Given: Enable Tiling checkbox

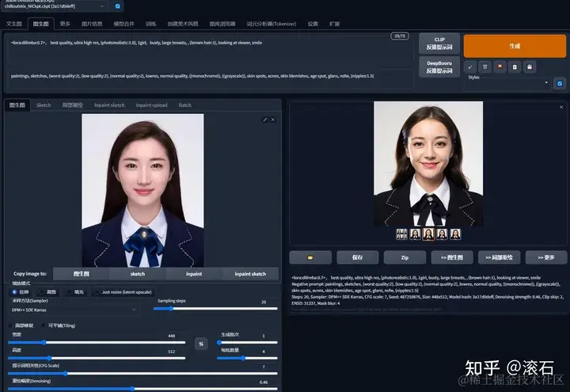Looking at the screenshot, I should click(44, 325).
